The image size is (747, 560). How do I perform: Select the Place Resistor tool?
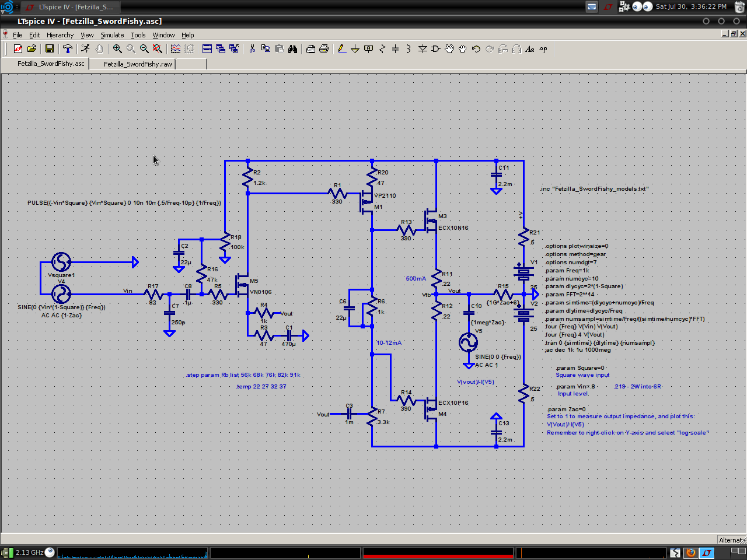382,49
